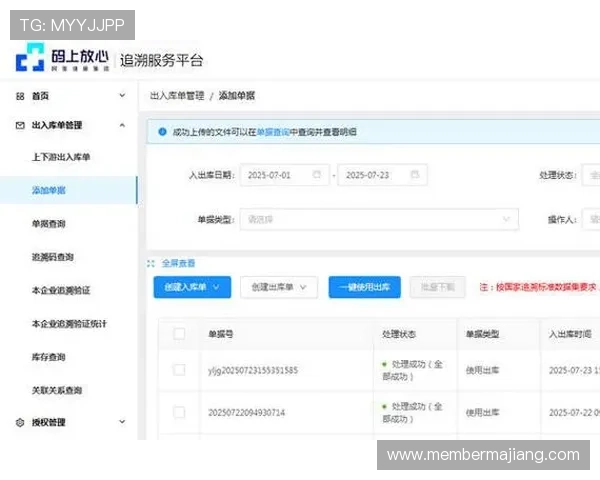Image resolution: width=600 pixels, height=480 pixels.
Task: Expand the 首页 menu chevron
Action: point(122,95)
